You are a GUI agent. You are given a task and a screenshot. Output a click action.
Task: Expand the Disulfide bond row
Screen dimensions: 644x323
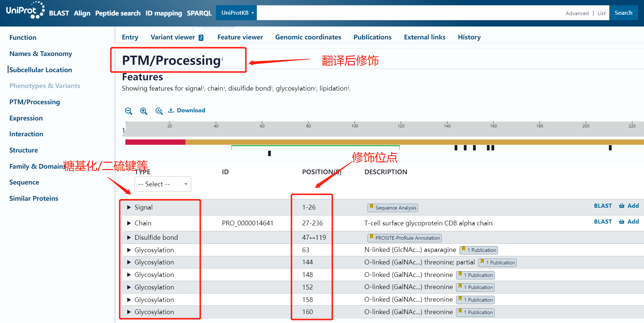coord(129,238)
